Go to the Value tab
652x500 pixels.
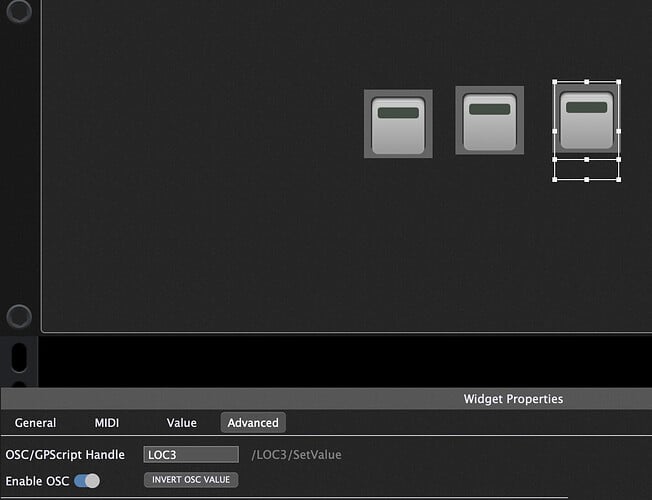click(181, 423)
